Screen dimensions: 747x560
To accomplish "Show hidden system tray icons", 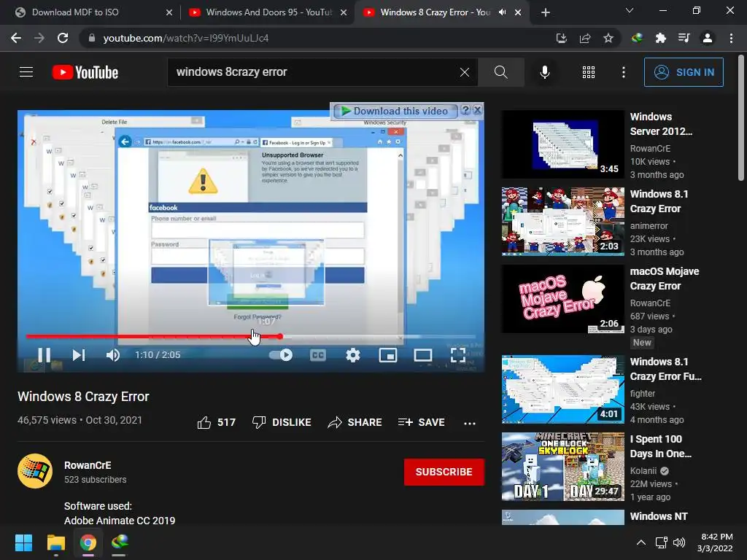I will pos(641,542).
